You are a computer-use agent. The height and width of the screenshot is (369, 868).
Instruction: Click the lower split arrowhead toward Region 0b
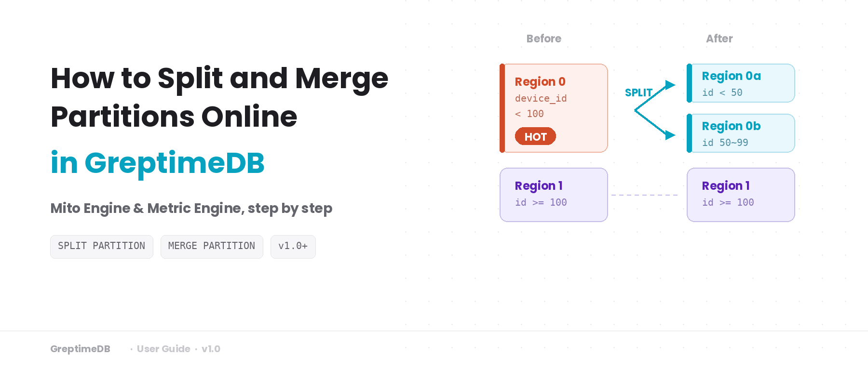670,135
